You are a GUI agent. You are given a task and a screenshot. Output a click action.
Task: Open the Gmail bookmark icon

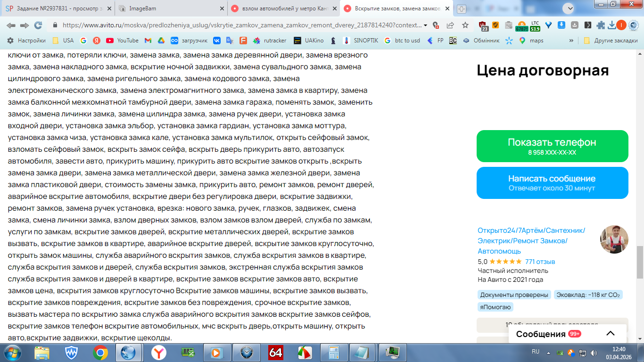(148, 41)
